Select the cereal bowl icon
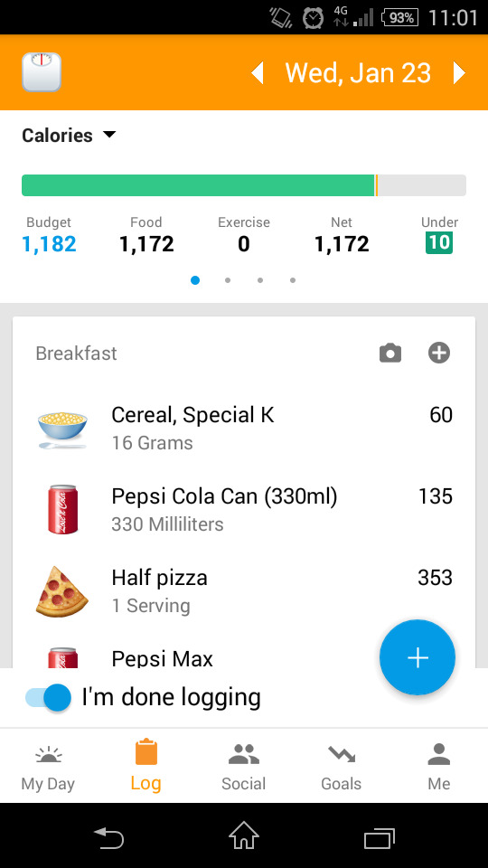Viewport: 488px width, 868px height. click(x=62, y=429)
